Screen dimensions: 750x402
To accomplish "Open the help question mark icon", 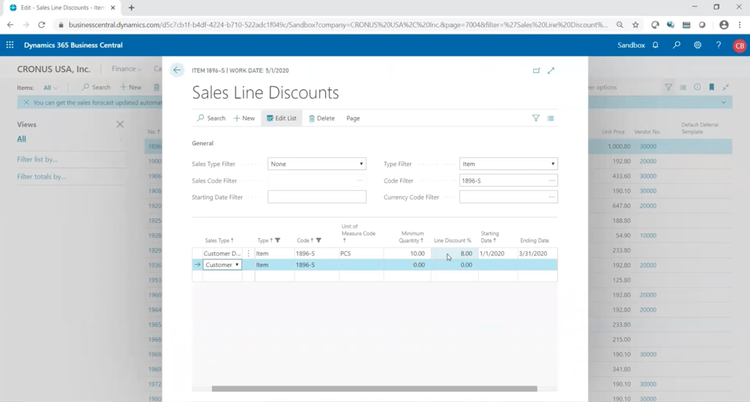I will 718,45.
